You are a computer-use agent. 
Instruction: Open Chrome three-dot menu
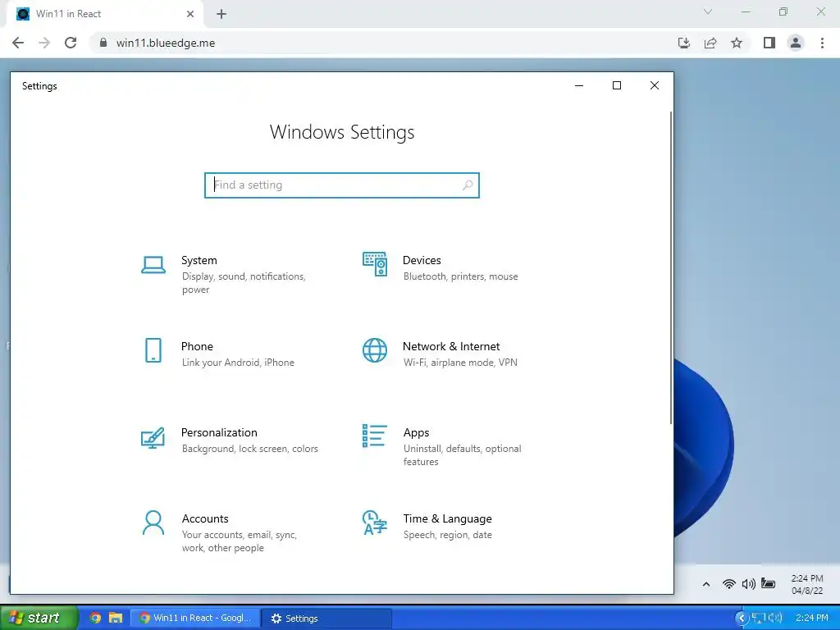[822, 43]
